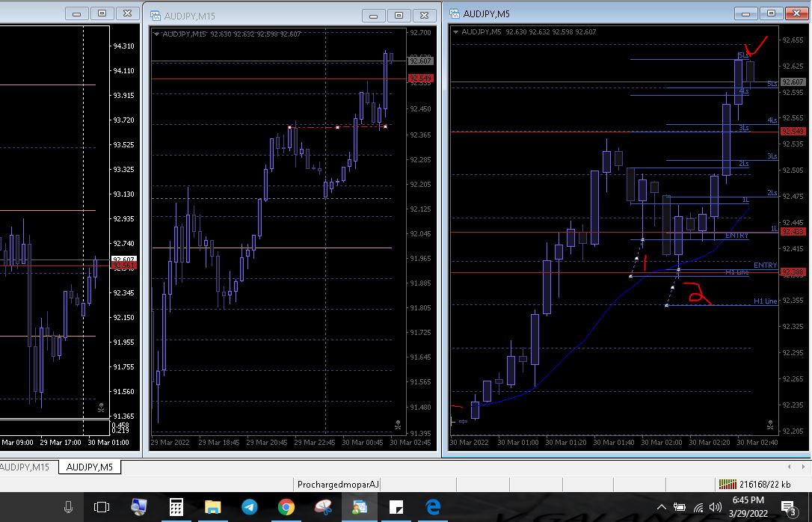Click the 29 Mar 17:00 time label in leftmost chart
The height and width of the screenshot is (522, 812).
click(x=61, y=443)
